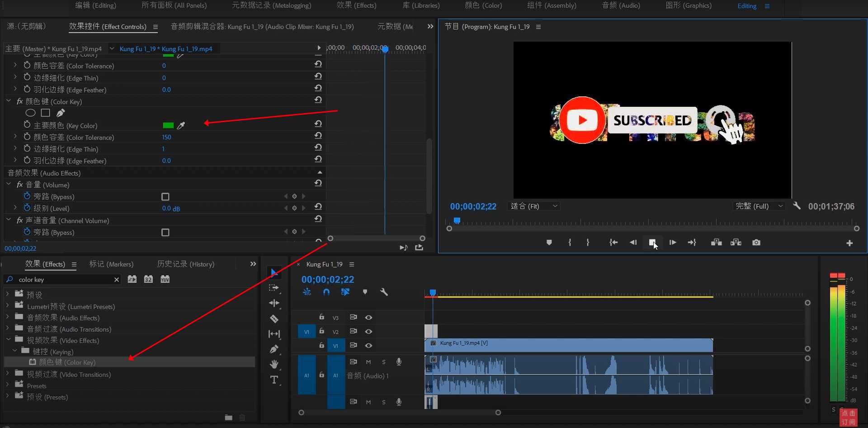This screenshot has width=868, height=428.
Task: Toggle V3 track output eye
Action: point(368,318)
